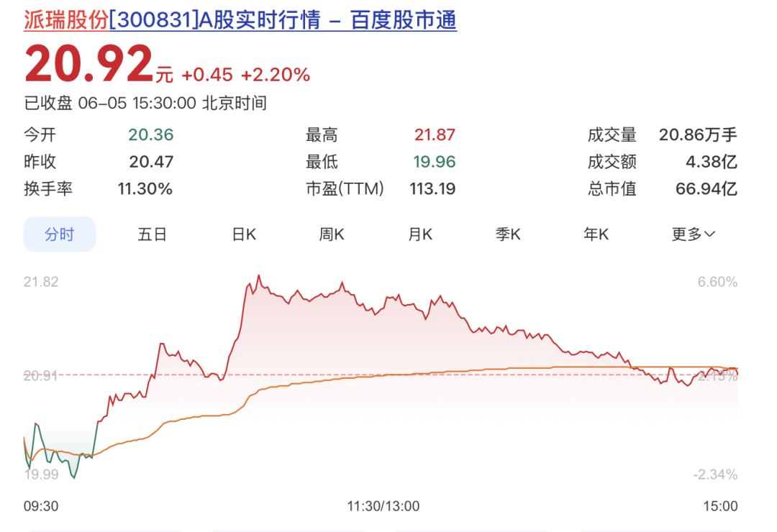Click the 09:30 time axis label
777x532 pixels.
click(x=41, y=505)
